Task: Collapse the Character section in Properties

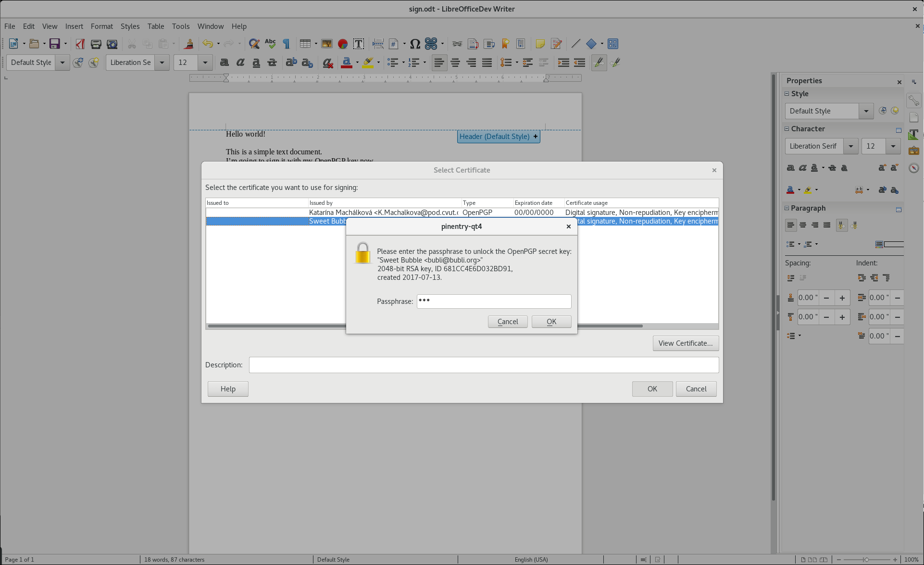Action: (787, 129)
